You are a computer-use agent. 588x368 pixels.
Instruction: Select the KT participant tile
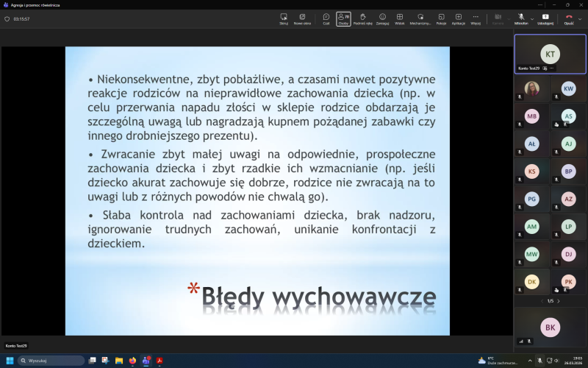550,53
